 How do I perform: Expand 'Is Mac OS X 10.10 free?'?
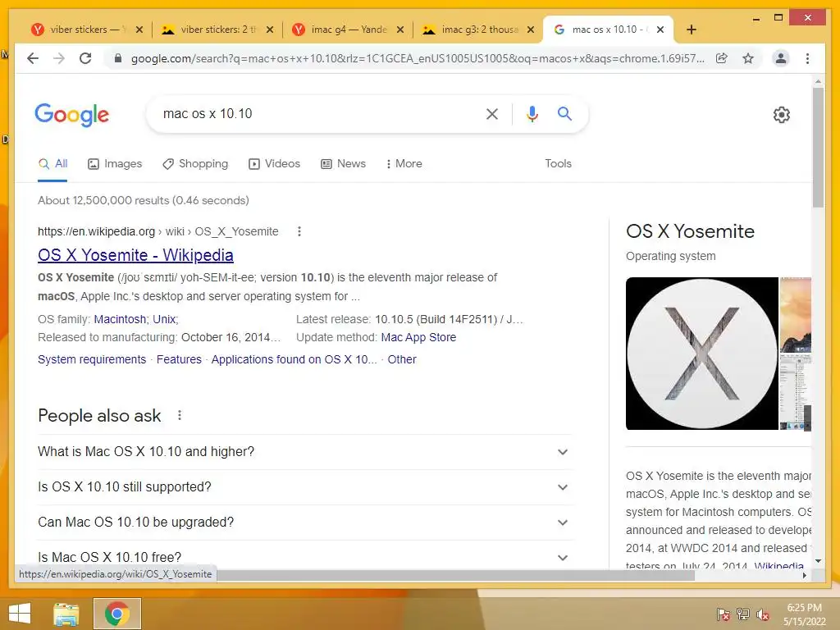[x=304, y=557]
